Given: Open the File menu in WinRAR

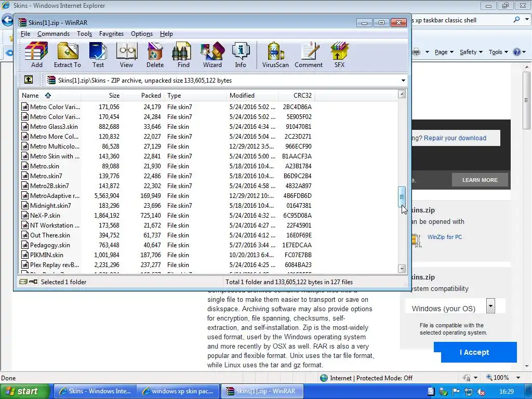Looking at the screenshot, I should [x=25, y=34].
